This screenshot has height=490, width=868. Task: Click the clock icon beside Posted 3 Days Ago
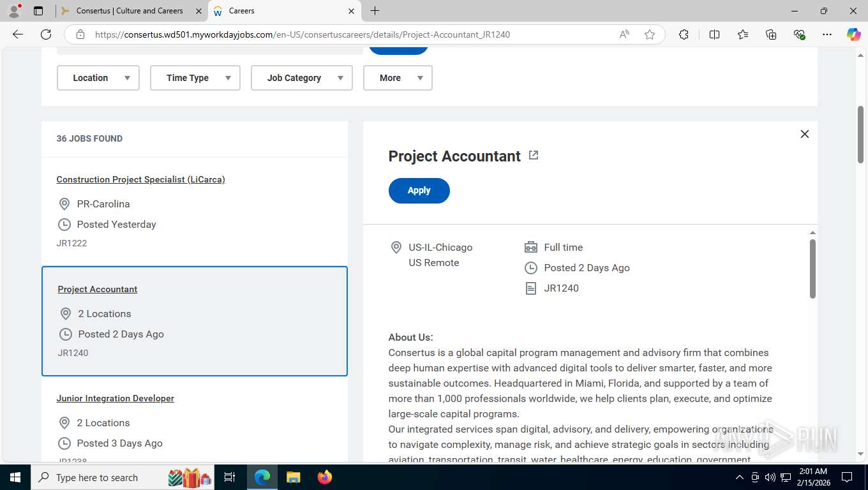point(64,443)
